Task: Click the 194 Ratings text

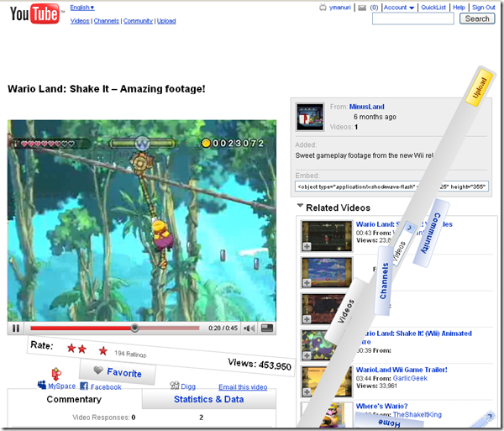Action: pos(130,354)
